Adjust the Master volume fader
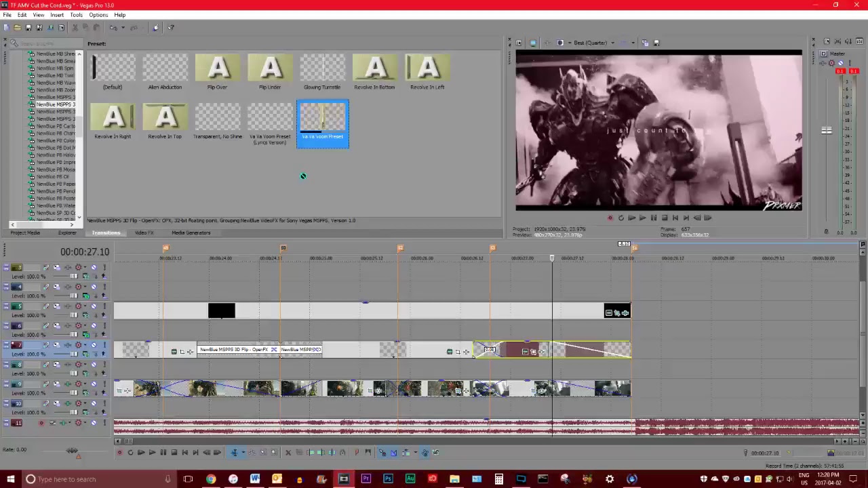This screenshot has height=488, width=868. point(826,130)
